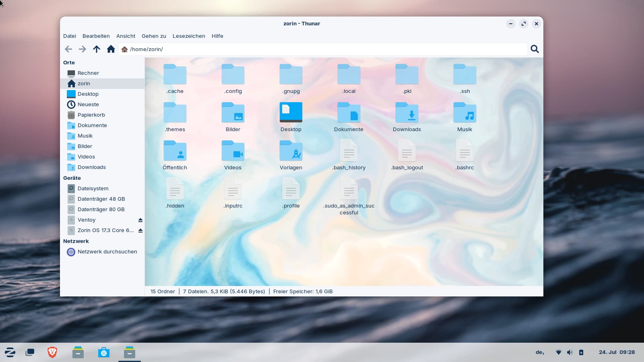Select the Vorlagen folder
The height and width of the screenshot is (362, 644).
pyautogui.click(x=291, y=155)
